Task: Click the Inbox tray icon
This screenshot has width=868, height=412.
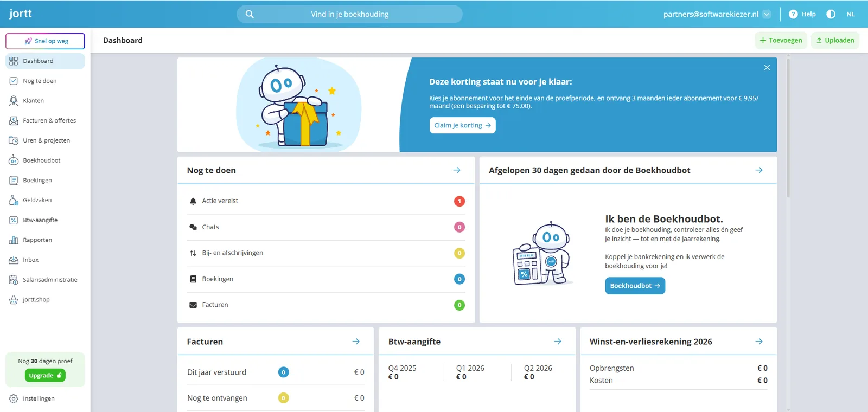Action: coord(14,260)
